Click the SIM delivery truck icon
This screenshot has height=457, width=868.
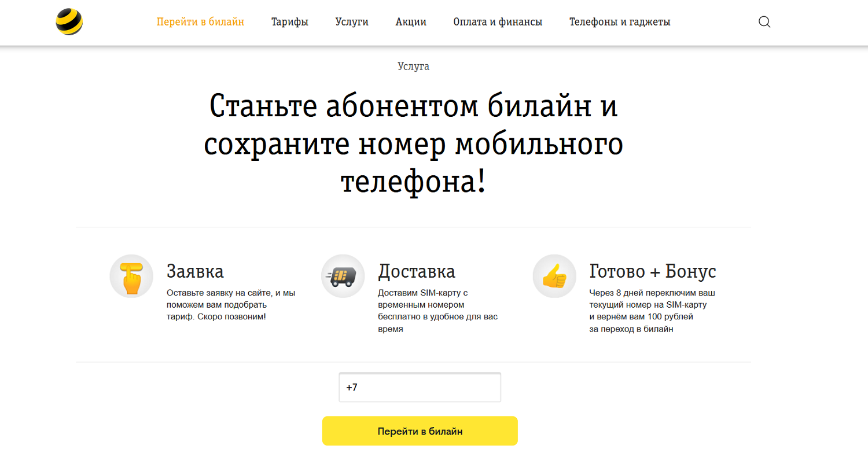pos(343,277)
